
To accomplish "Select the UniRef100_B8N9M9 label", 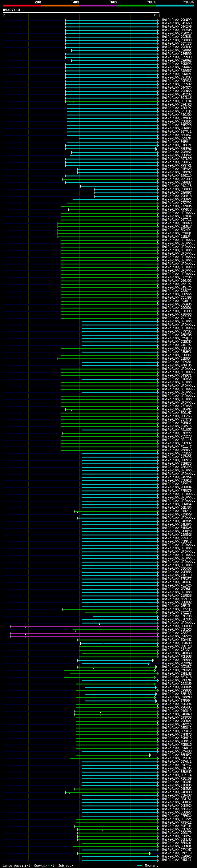I will click(177, 772).
